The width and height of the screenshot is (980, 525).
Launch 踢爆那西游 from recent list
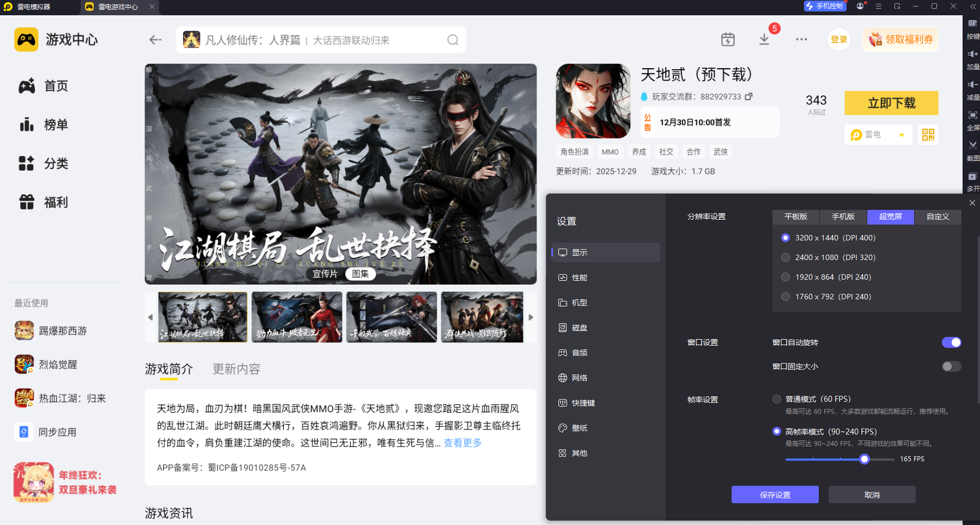tap(51, 331)
